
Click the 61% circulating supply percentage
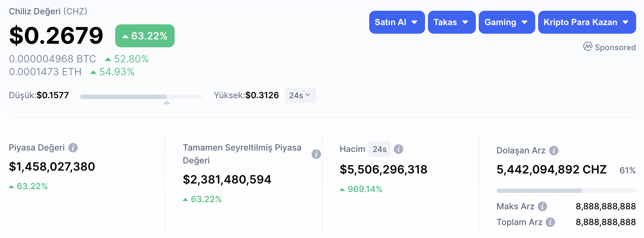point(628,171)
